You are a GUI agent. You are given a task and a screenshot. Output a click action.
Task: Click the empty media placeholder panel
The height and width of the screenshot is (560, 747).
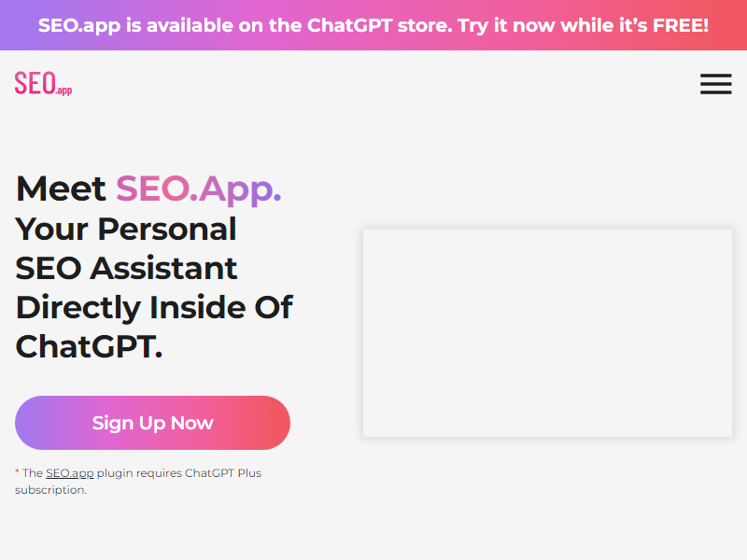(547, 333)
